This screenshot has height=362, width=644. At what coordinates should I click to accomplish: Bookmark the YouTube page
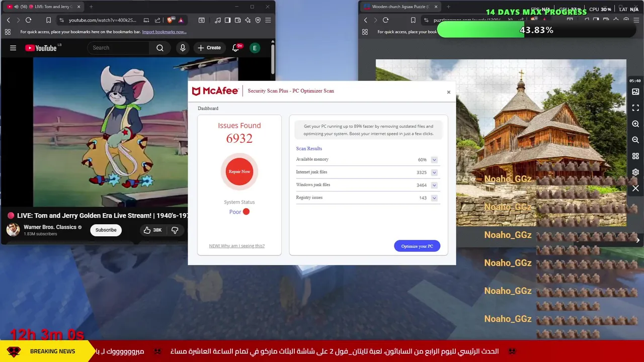pyautogui.click(x=48, y=20)
